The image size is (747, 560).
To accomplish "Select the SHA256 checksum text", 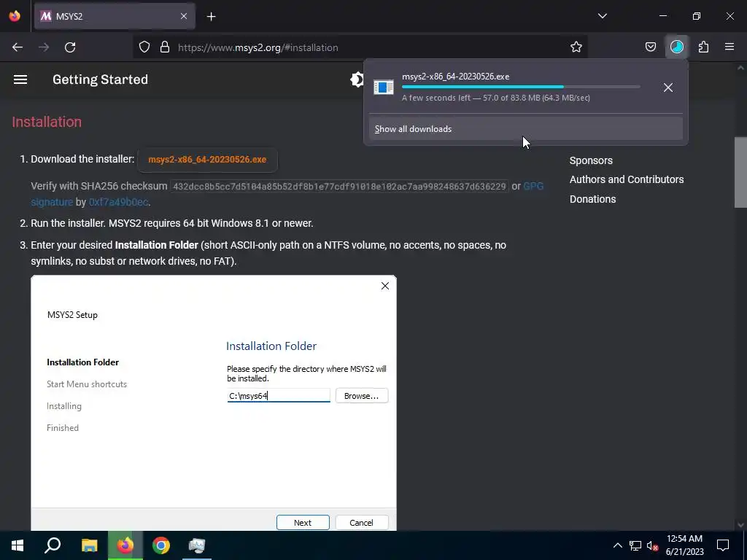I will pos(340,186).
